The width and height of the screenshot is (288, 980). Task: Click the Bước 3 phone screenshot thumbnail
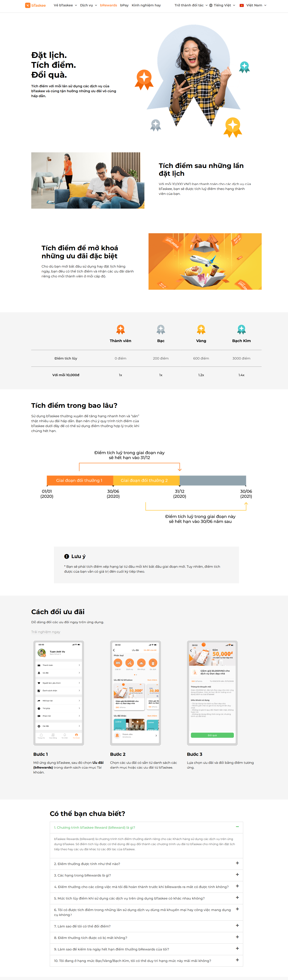click(x=212, y=693)
